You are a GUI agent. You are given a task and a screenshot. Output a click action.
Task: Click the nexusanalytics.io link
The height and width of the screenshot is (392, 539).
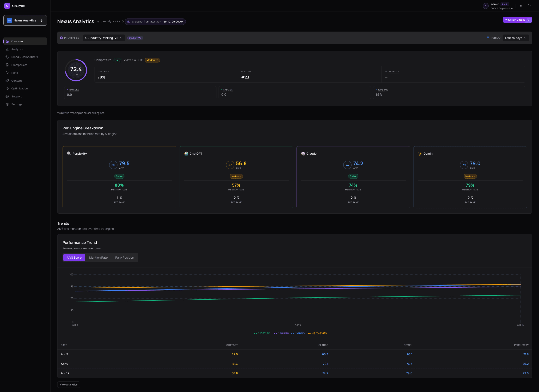(x=108, y=21)
